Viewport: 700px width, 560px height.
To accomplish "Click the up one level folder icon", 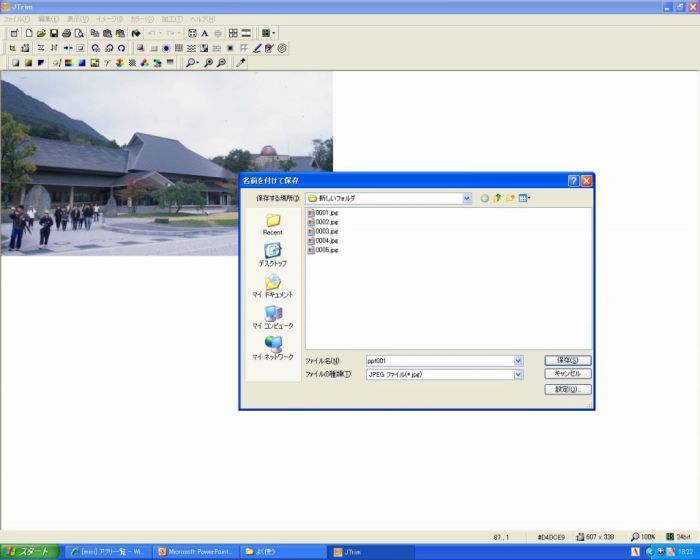I will [x=497, y=198].
